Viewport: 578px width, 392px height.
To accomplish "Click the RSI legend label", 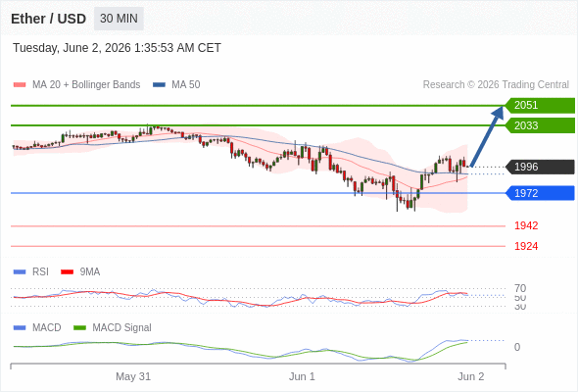I will pyautogui.click(x=40, y=272).
